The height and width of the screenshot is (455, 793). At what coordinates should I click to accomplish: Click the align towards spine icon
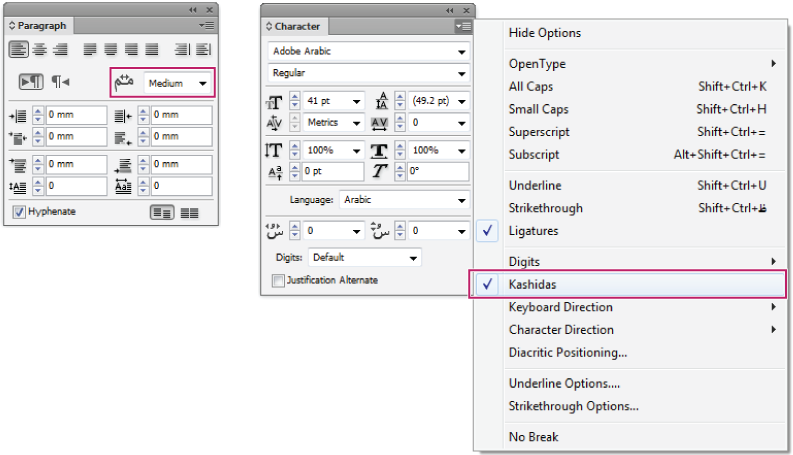click(x=182, y=49)
